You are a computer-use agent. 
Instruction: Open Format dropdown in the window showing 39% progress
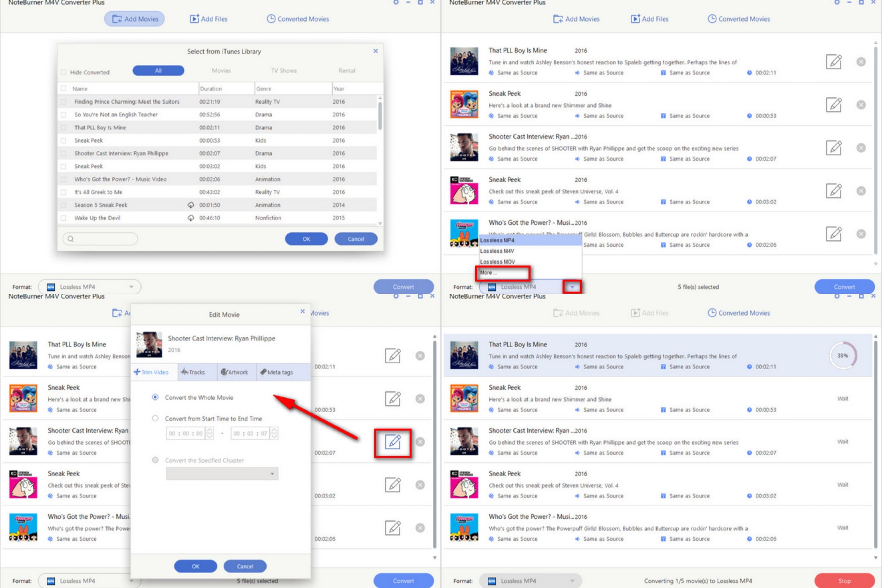click(x=531, y=581)
